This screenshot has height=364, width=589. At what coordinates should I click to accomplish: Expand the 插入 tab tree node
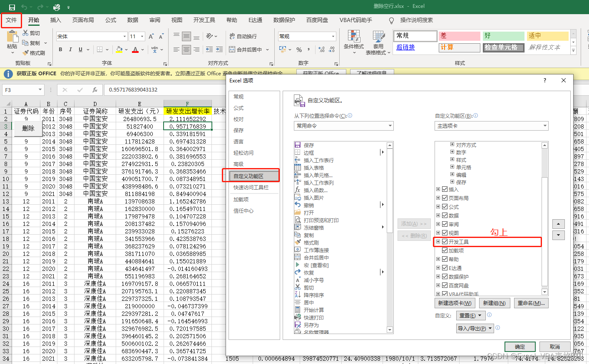(x=437, y=189)
